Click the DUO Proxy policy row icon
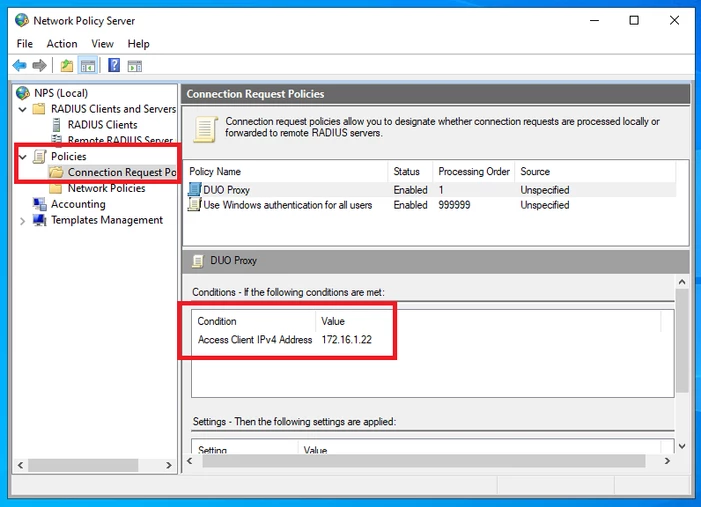 point(194,189)
